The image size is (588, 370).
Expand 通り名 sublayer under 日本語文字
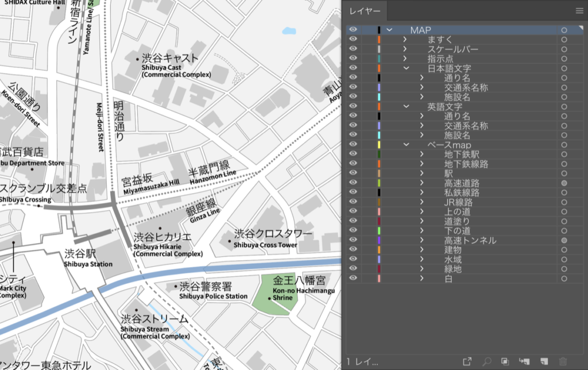click(x=422, y=78)
